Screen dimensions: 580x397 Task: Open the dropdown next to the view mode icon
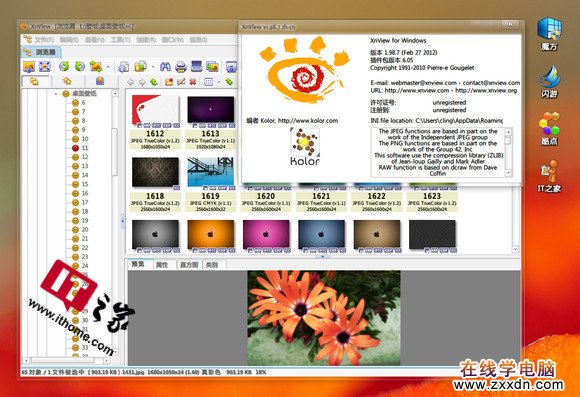[219, 82]
